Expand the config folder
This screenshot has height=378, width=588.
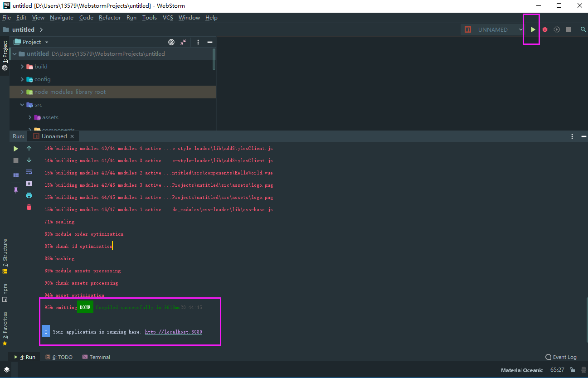[x=22, y=79]
